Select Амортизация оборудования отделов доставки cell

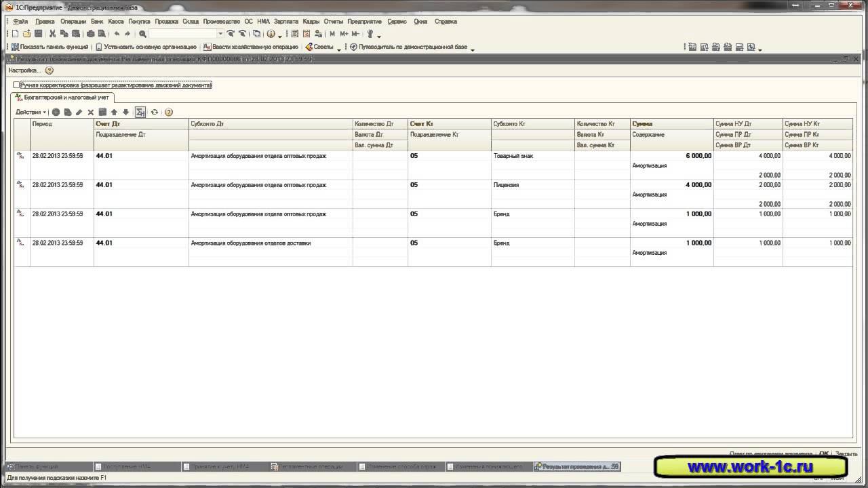tap(271, 243)
